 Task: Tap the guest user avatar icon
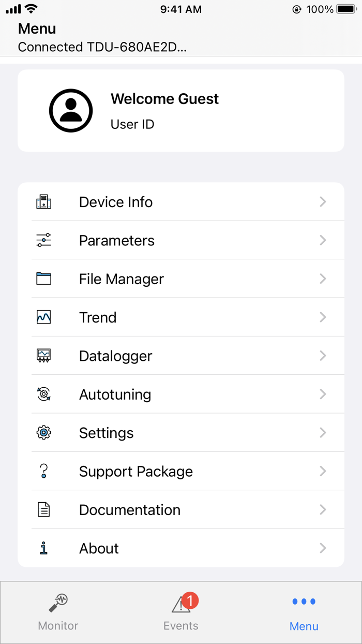[x=71, y=110]
